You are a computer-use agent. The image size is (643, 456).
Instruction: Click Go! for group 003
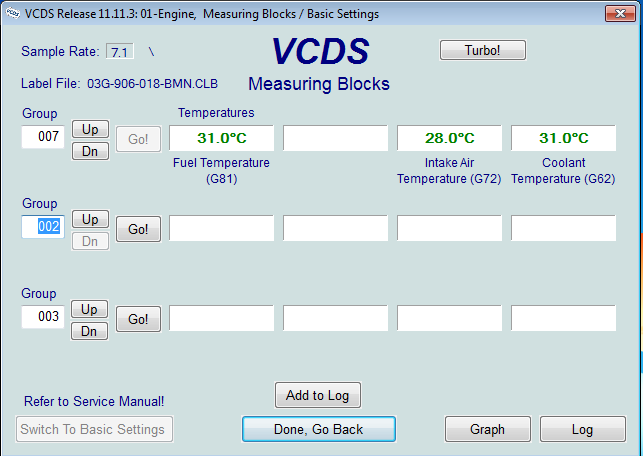coord(138,319)
